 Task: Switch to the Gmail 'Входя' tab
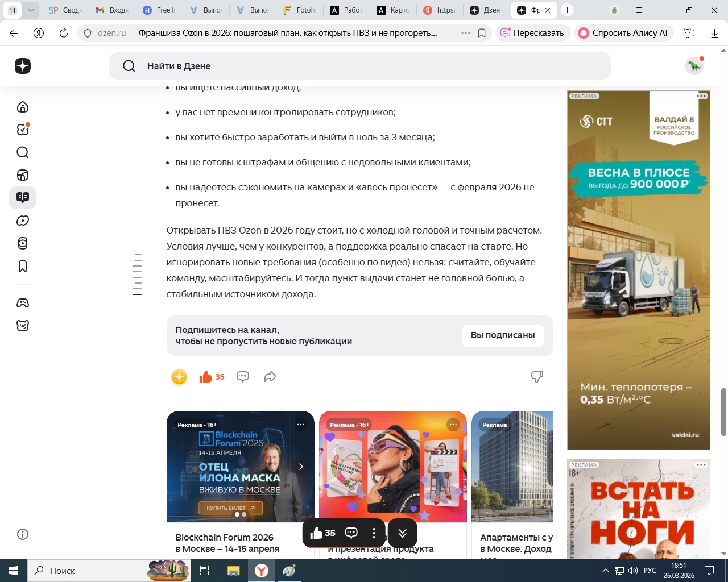[112, 10]
